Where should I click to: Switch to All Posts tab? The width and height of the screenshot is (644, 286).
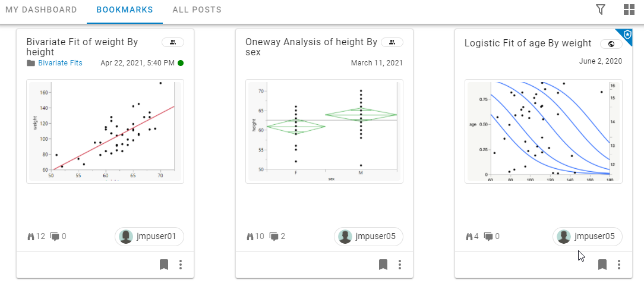[x=197, y=10]
